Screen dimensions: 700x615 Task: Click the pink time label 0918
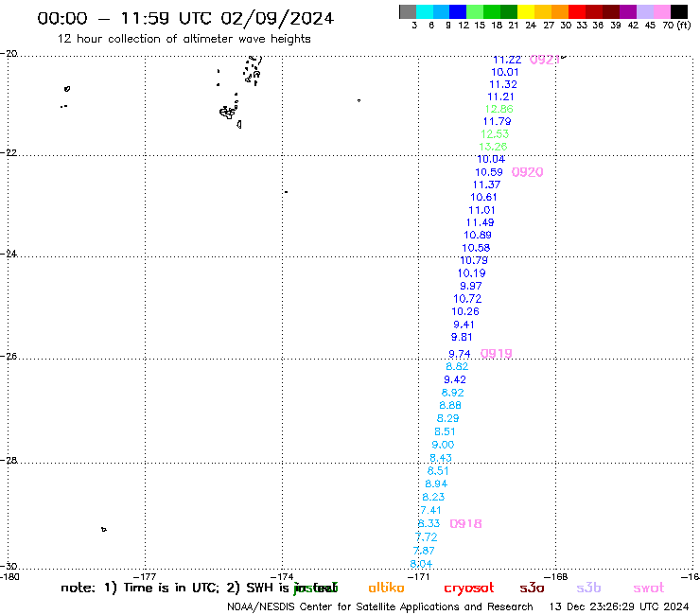465,524
